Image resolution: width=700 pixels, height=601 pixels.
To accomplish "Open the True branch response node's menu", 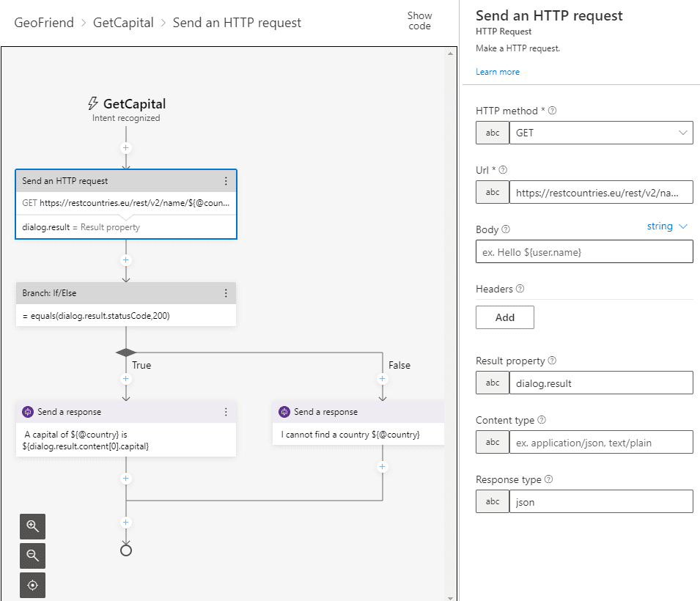I will [226, 412].
